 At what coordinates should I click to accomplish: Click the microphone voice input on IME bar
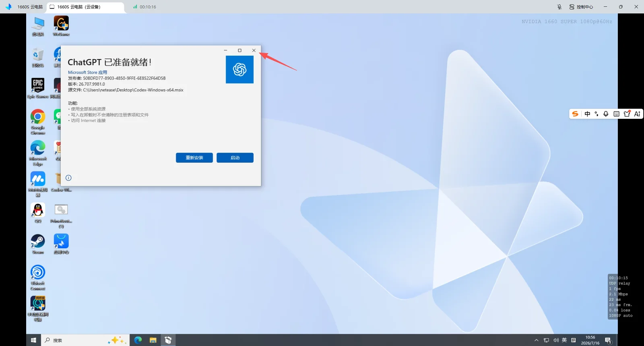click(x=606, y=114)
